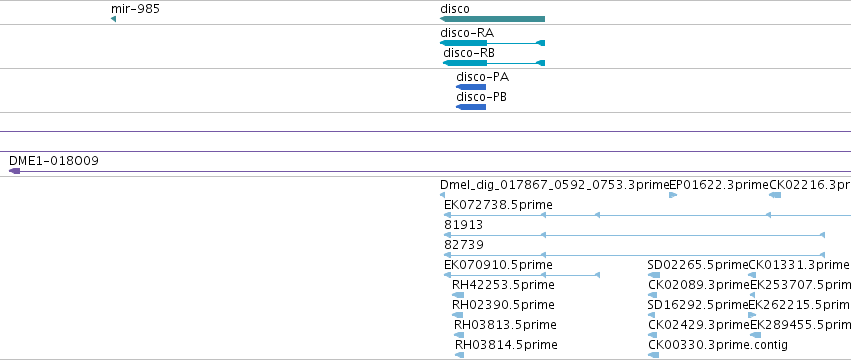Select the 82739 cDNA alignment line
The height and width of the screenshot is (360, 851).
634,255
